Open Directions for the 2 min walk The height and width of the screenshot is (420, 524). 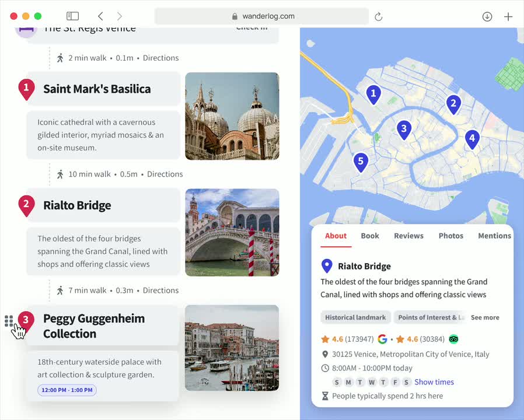[x=160, y=58]
